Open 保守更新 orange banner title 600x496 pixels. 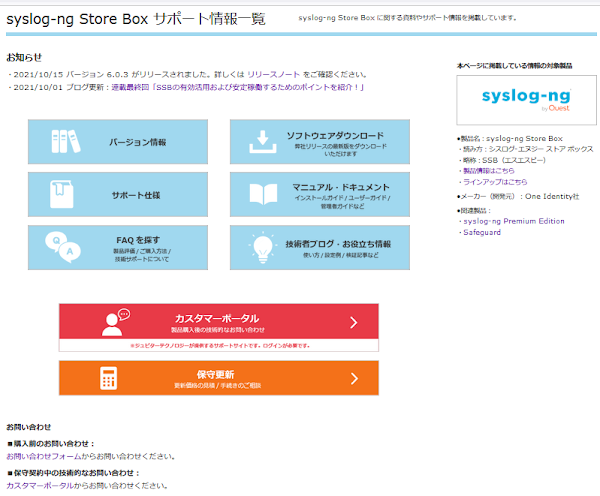pos(215,374)
